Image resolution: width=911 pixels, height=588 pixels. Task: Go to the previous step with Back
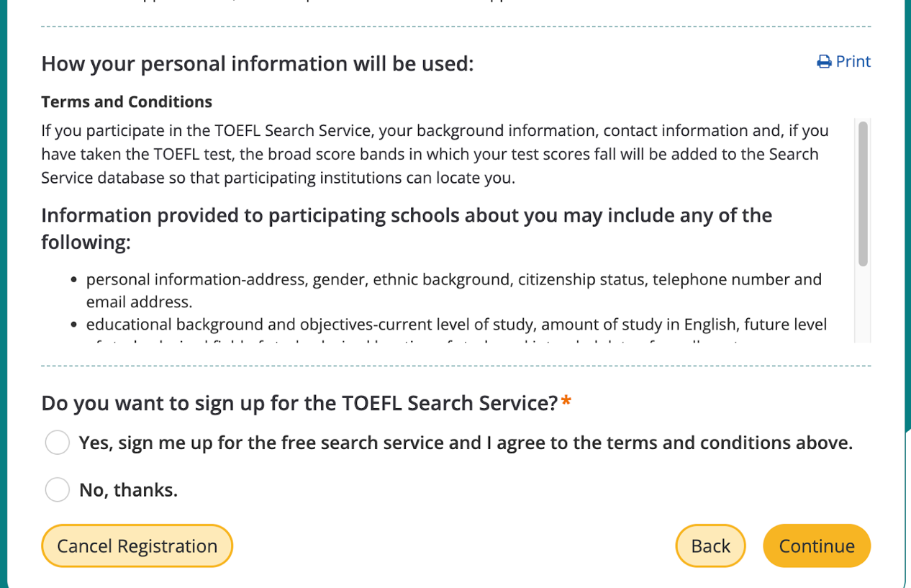pos(710,546)
